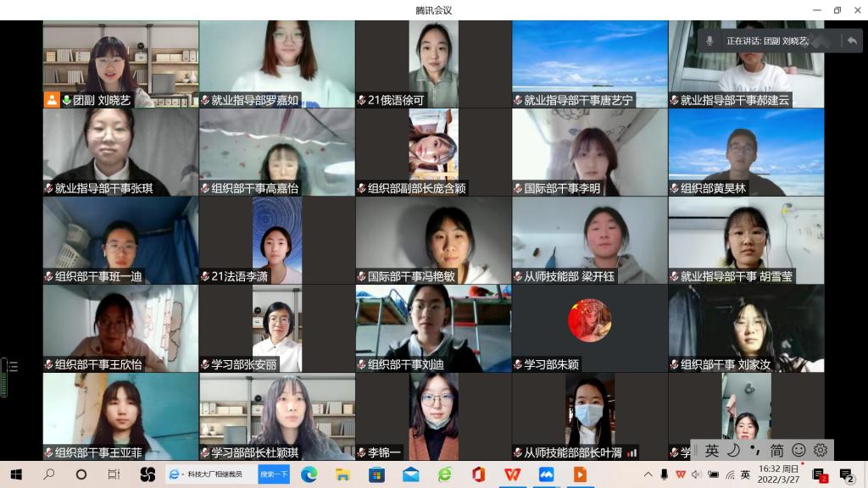This screenshot has height=488, width=868.
Task: Click the reply arrow in the speaker bar
Action: 851,41
